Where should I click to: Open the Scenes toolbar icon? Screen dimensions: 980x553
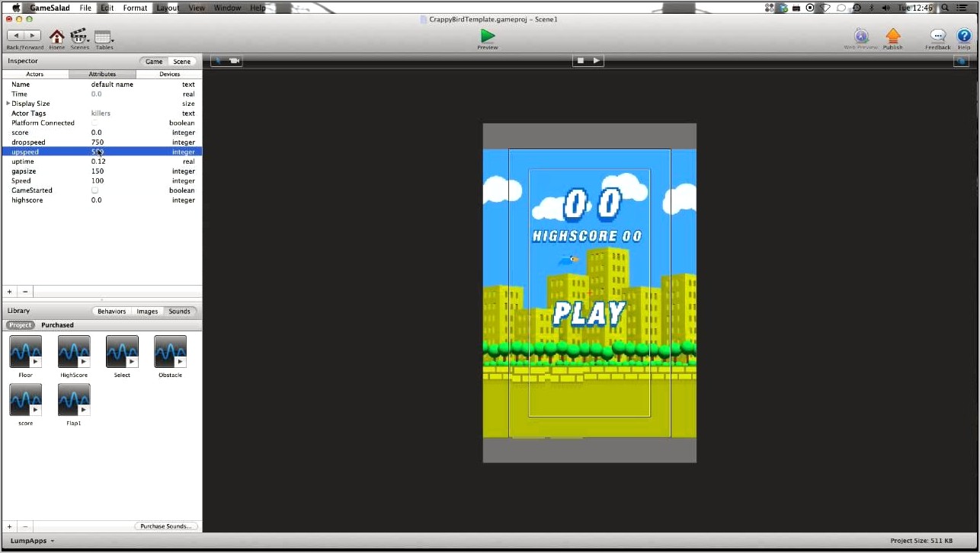[x=78, y=36]
